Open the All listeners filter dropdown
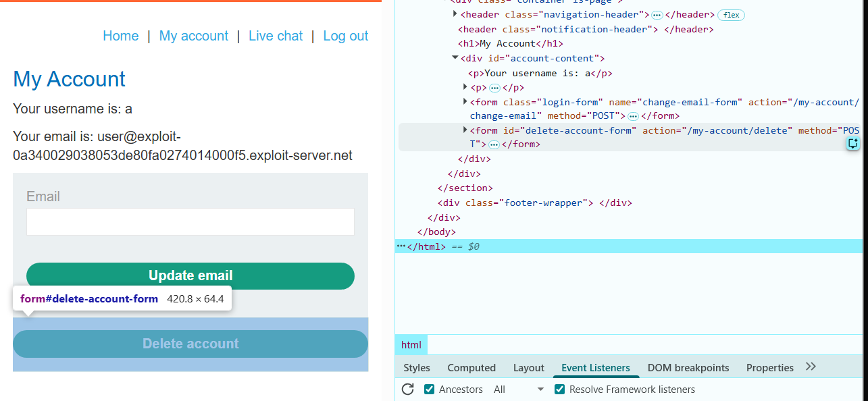The width and height of the screenshot is (868, 401). 519,389
